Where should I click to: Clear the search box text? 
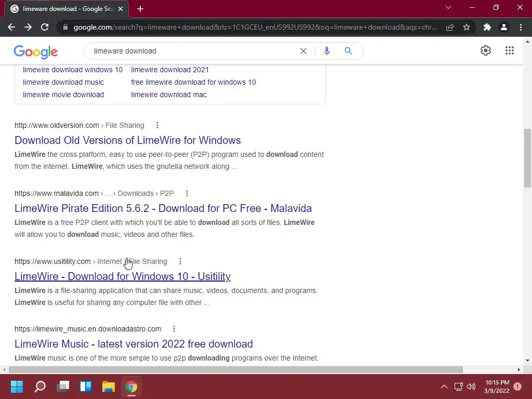pyautogui.click(x=303, y=51)
